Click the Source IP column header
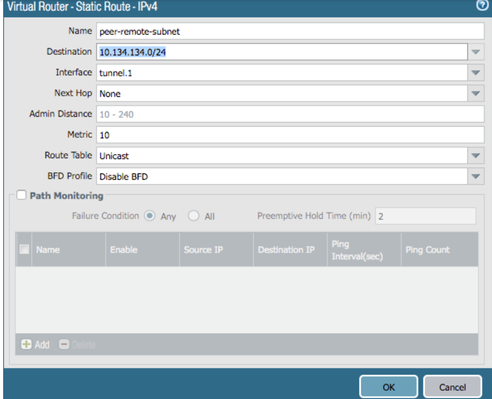 pos(217,249)
